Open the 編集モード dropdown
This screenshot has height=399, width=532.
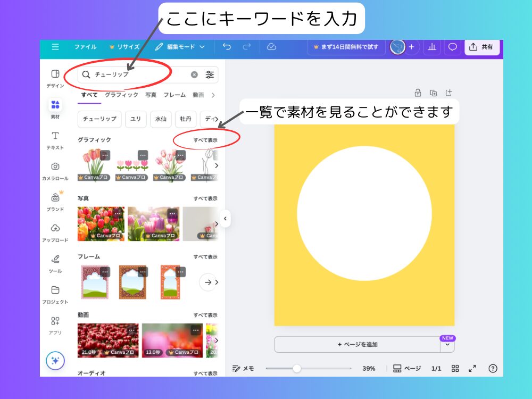click(180, 47)
